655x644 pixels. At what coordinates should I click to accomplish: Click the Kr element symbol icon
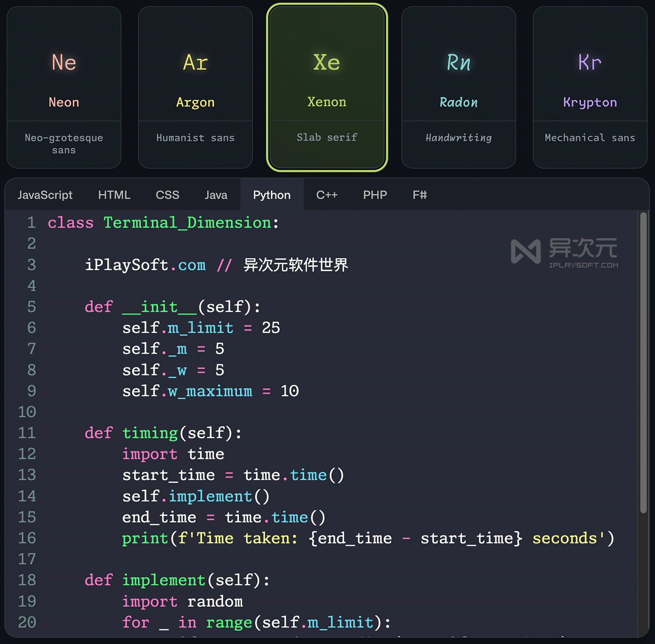click(589, 62)
